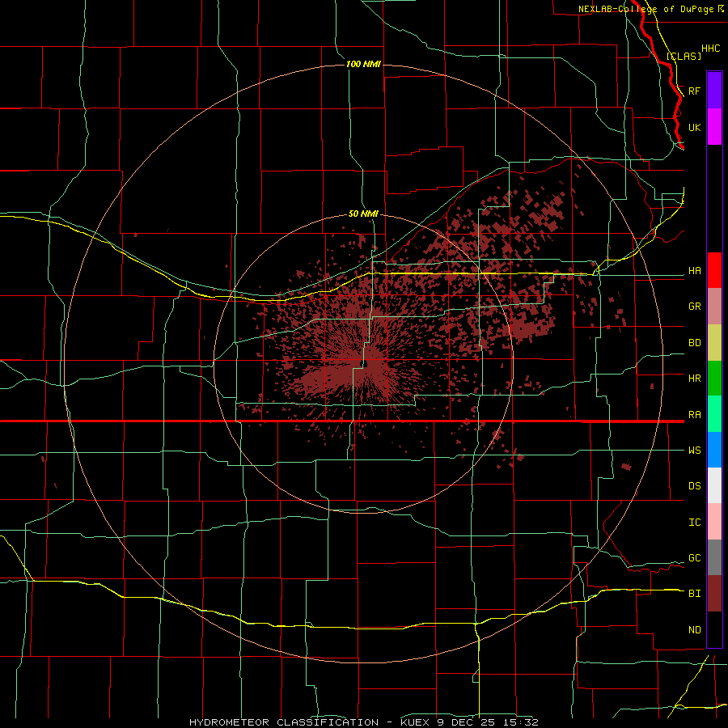
Task: Click the ND black legend swatch
Action: coord(714,629)
